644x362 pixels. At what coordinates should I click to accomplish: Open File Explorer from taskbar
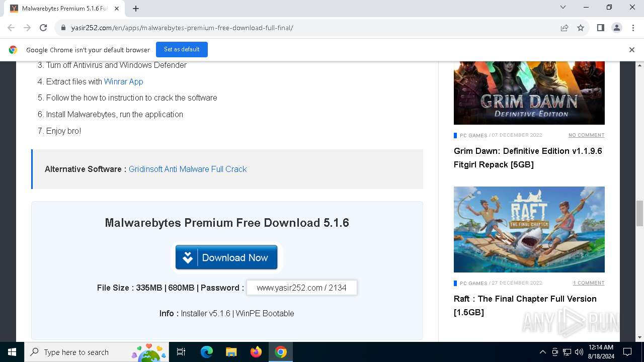231,352
